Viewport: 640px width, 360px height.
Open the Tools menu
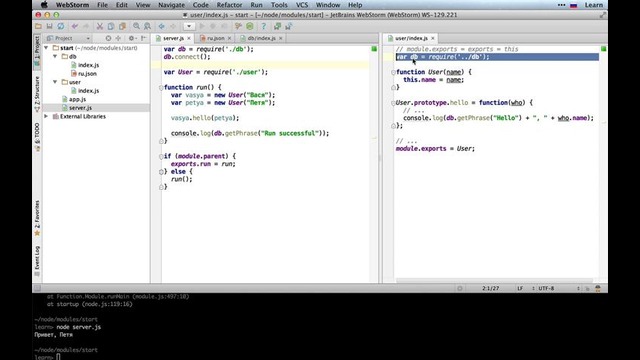tap(279, 5)
